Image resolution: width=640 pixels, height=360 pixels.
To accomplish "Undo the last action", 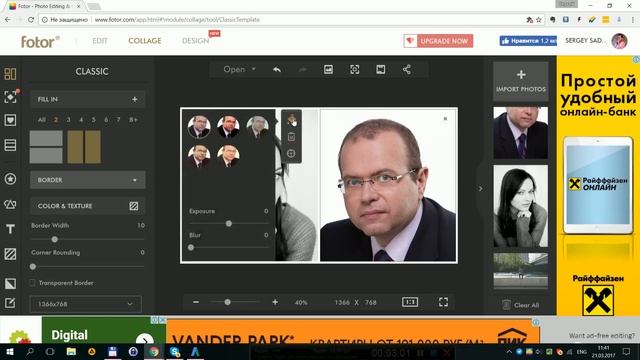I will pos(277,69).
